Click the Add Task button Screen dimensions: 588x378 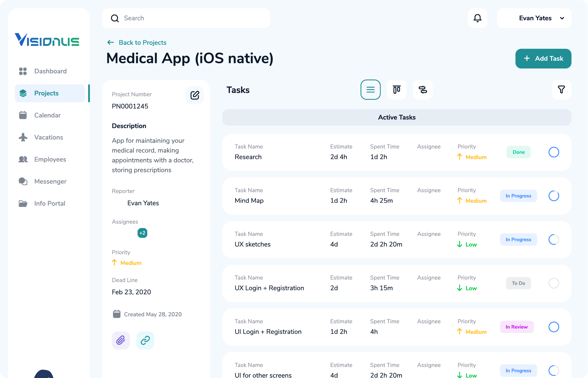click(543, 58)
